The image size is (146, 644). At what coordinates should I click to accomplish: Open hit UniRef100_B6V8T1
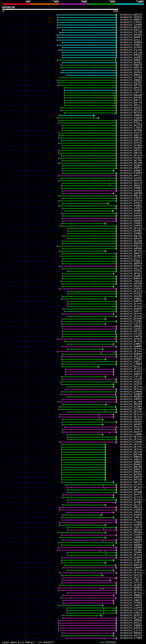[131, 27]
